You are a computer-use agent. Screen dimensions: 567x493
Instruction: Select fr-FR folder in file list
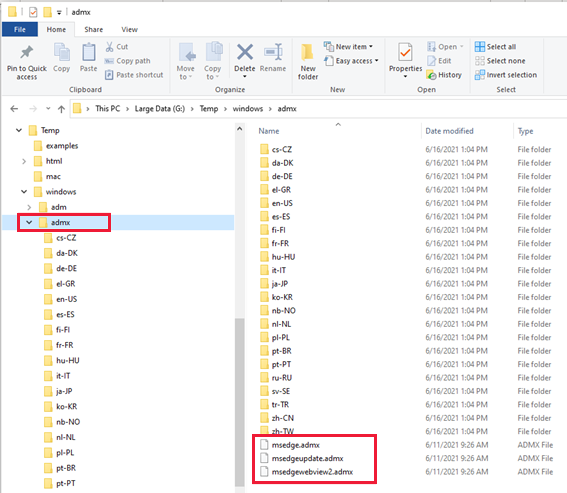pyautogui.click(x=274, y=243)
